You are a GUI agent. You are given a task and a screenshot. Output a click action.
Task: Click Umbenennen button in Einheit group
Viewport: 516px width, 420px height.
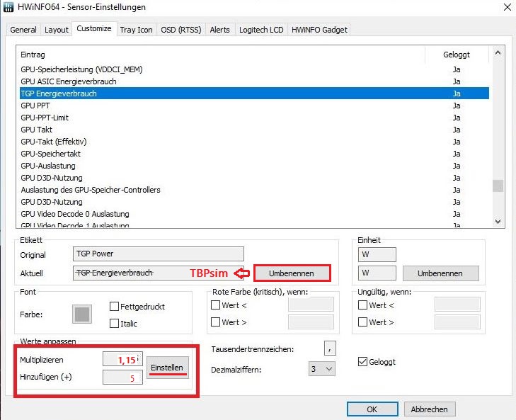point(441,273)
